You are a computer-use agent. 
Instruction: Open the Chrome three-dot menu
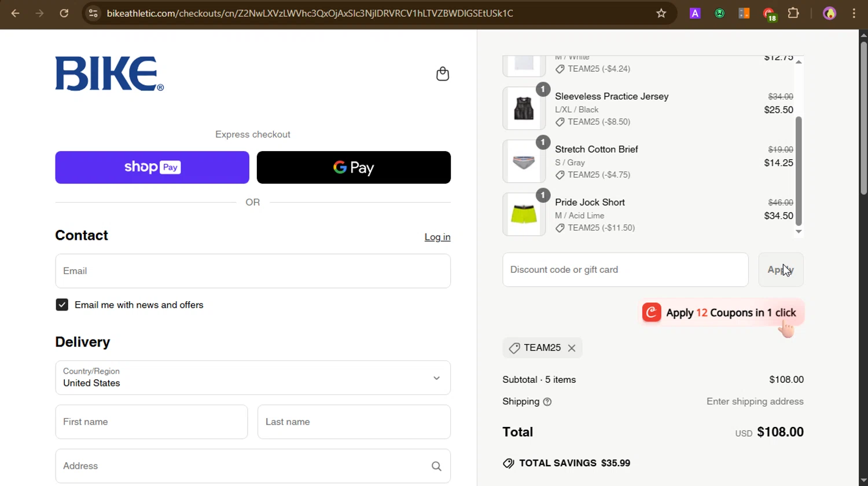coord(854,13)
